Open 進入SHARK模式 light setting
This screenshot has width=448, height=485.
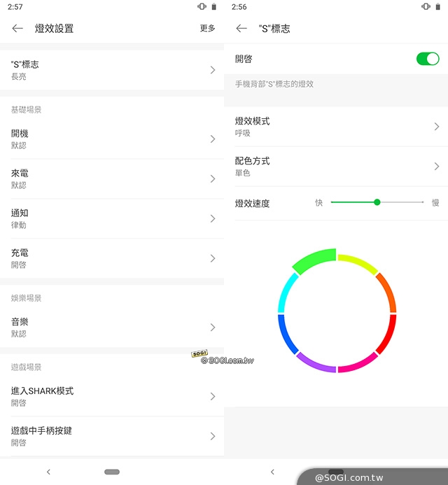click(x=112, y=396)
